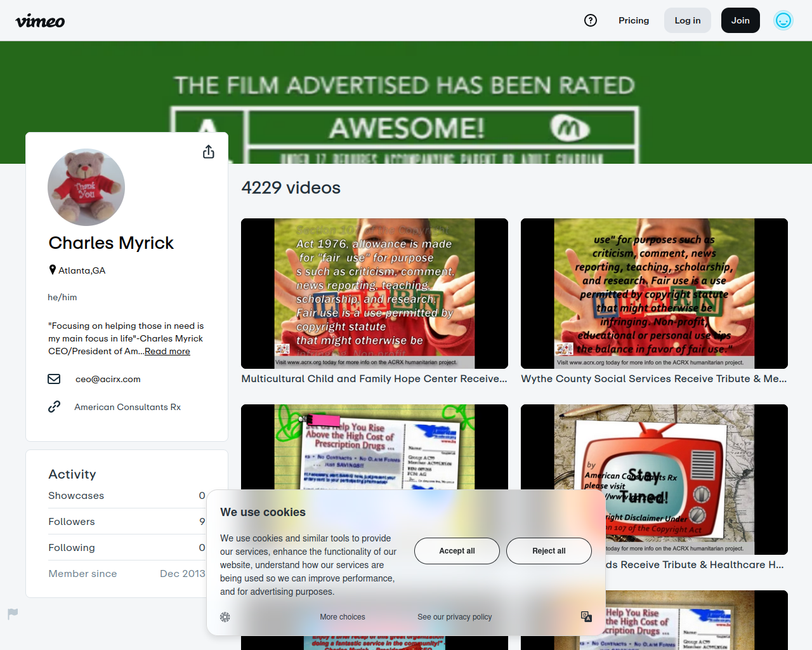Screen dimensions: 812x650
Task: Click the envelope email icon
Action: click(54, 379)
